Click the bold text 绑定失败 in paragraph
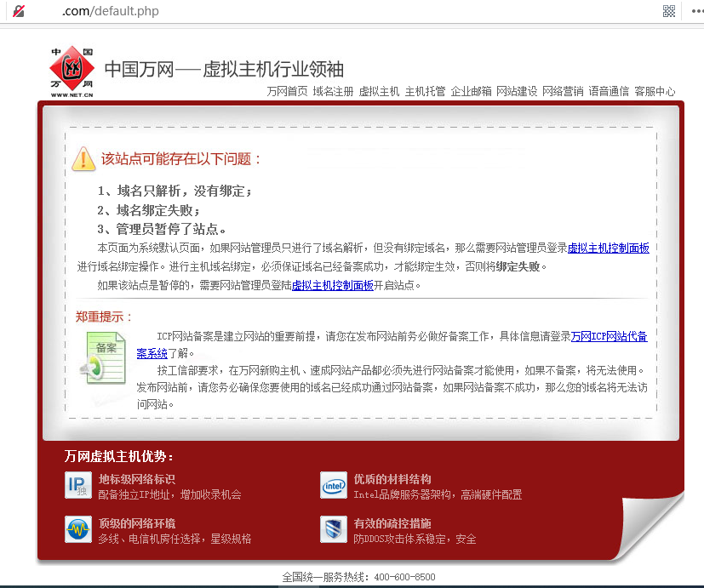704x588 pixels. click(518, 266)
